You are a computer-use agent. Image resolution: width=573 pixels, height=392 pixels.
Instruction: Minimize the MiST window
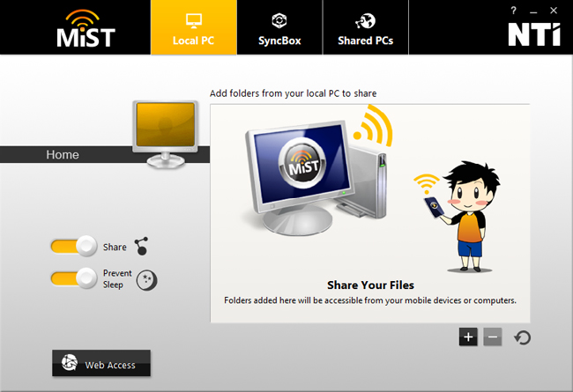pos(533,11)
